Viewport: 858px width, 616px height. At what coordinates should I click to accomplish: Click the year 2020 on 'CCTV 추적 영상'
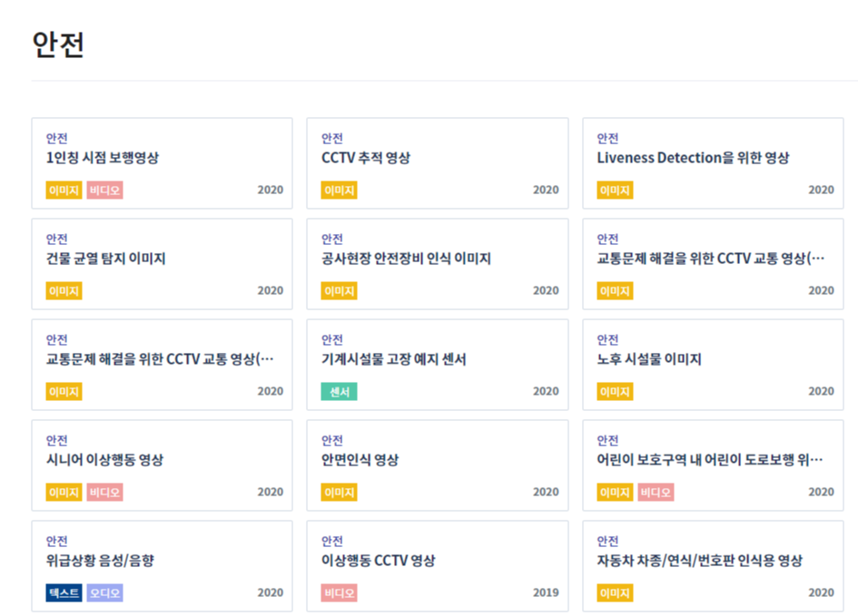pyautogui.click(x=546, y=190)
